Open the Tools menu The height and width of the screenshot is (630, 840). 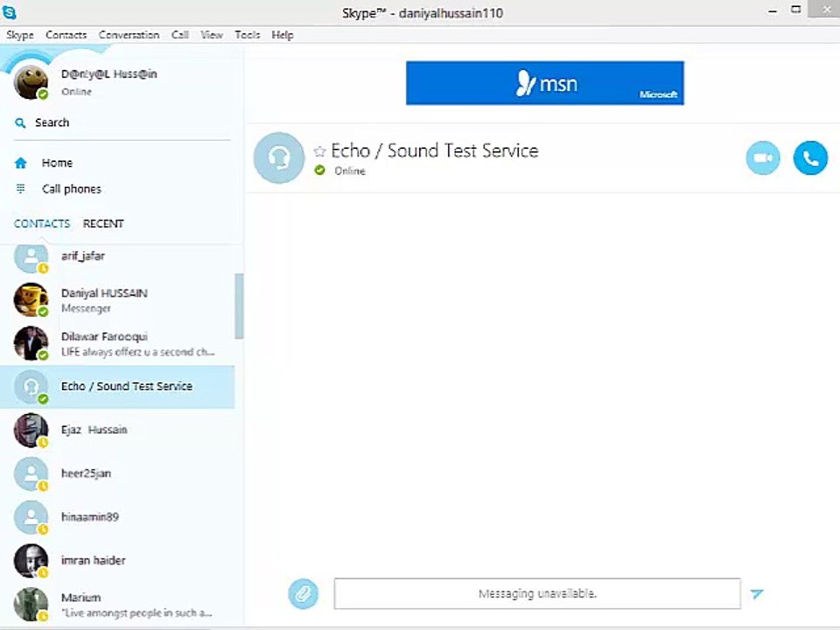(x=247, y=35)
